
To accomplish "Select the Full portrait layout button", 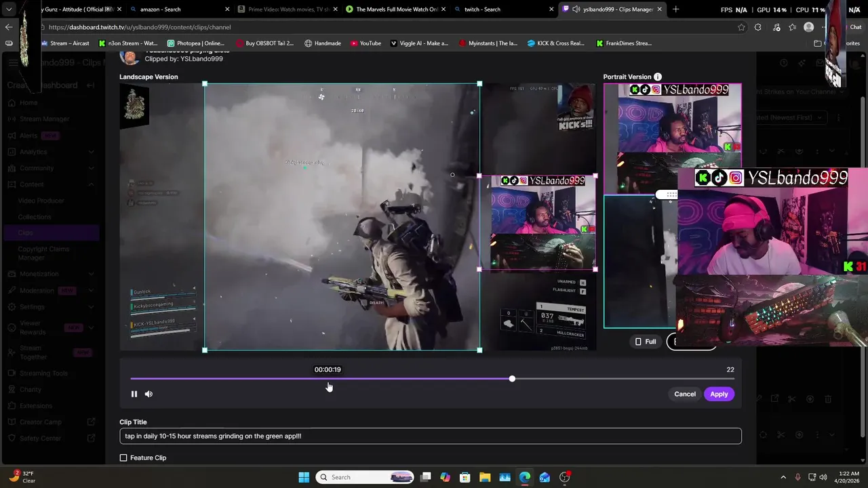I will pyautogui.click(x=645, y=342).
